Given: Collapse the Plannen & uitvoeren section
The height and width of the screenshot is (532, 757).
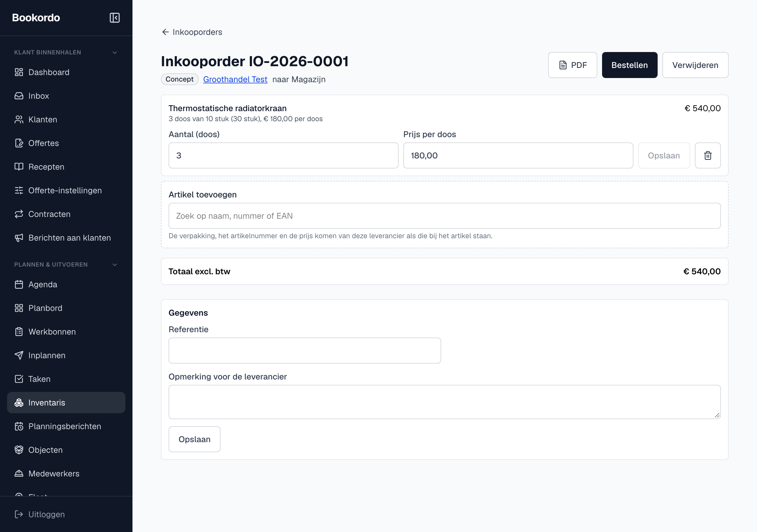Looking at the screenshot, I should pos(115,265).
